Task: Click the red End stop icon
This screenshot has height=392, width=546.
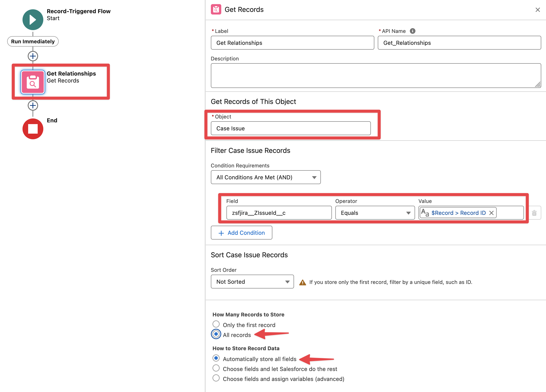Action: (33, 129)
